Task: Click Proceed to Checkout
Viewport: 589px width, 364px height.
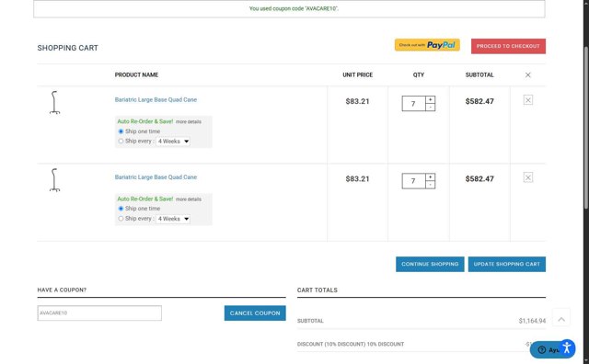Action: tap(508, 46)
